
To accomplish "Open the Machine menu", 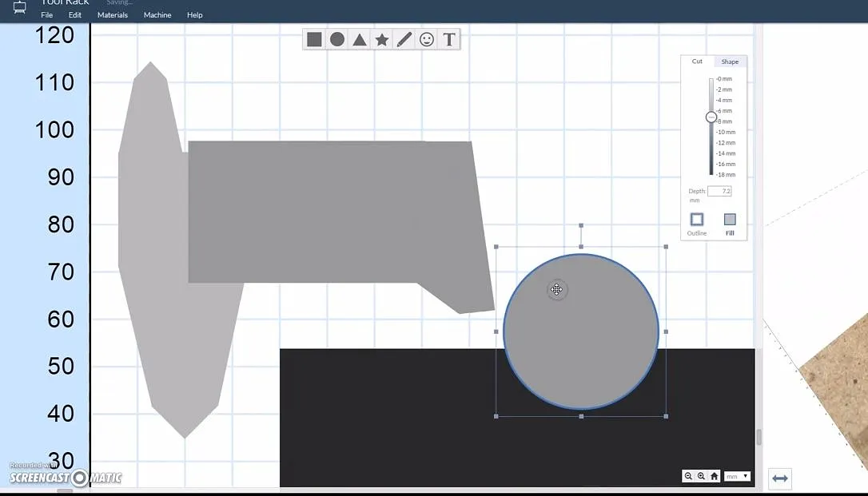I will [x=157, y=15].
